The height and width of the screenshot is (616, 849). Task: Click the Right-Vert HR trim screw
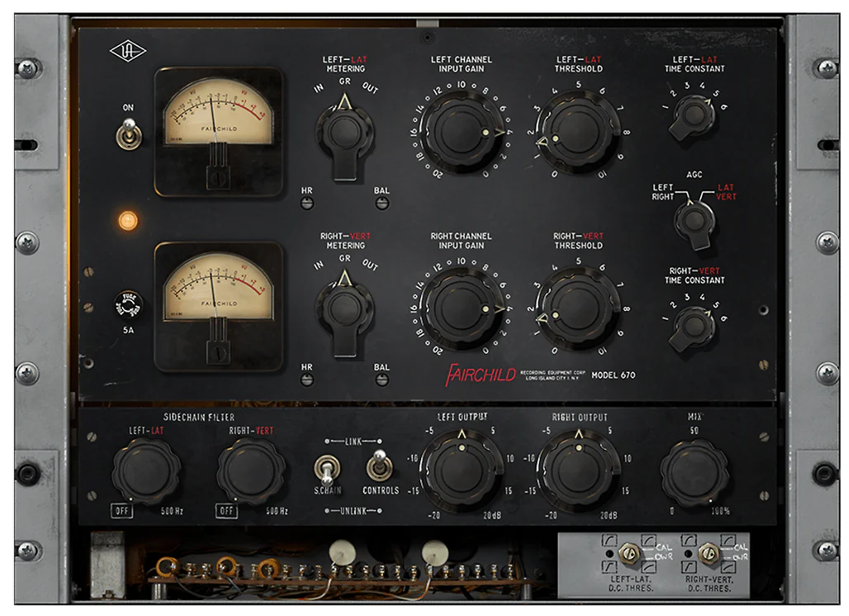[x=307, y=380]
